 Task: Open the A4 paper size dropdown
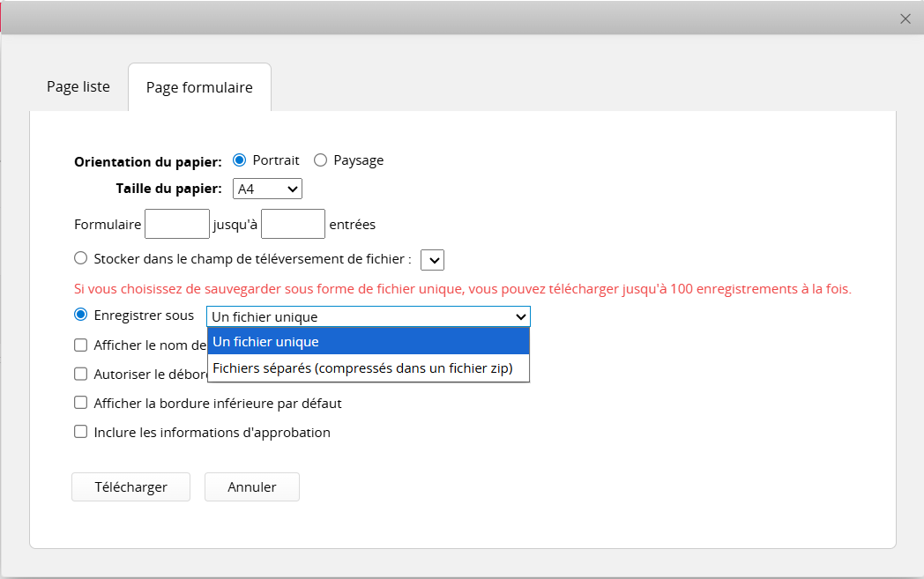tap(267, 189)
